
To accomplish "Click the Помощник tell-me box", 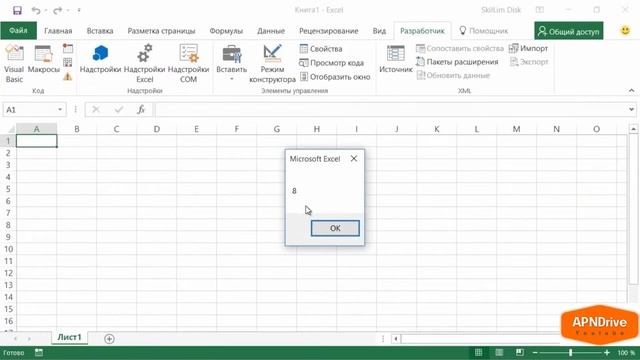I will coord(484,31).
